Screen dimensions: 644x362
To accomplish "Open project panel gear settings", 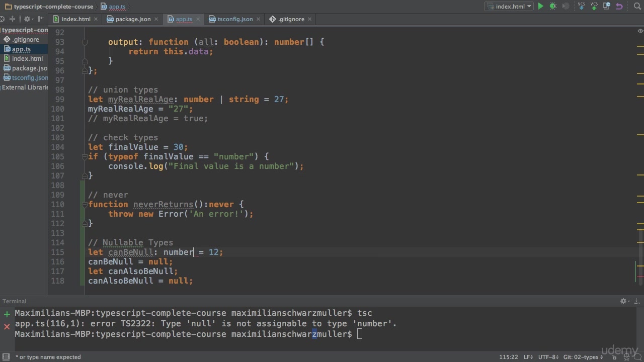I will [28, 19].
